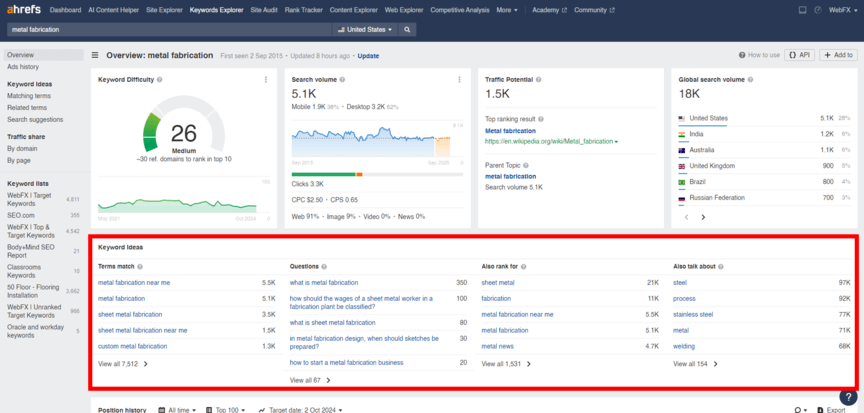Click View all 1,531 link

pyautogui.click(x=506, y=364)
